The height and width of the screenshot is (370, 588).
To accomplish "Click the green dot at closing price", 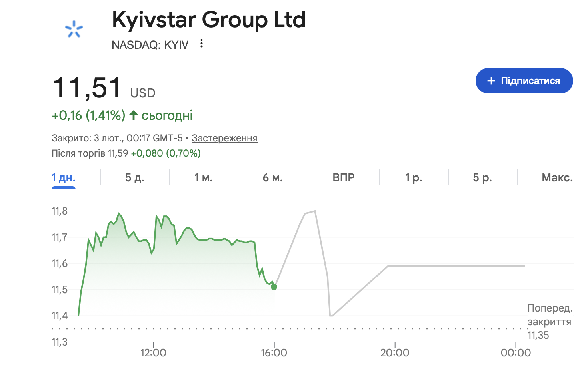I will tap(274, 286).
